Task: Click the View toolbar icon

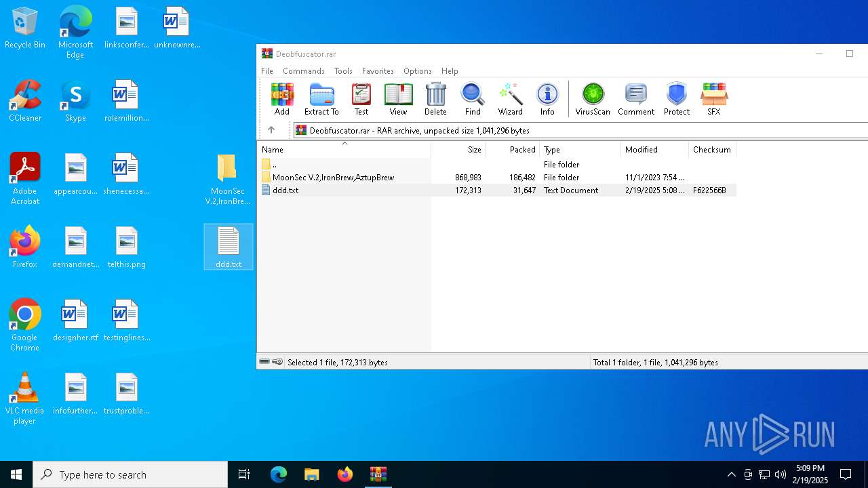Action: pyautogui.click(x=398, y=99)
